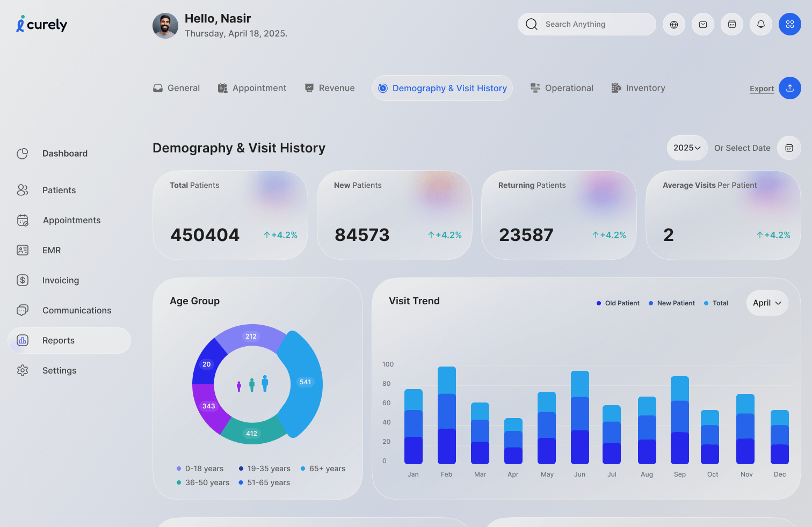Click the globe language icon

click(x=674, y=24)
